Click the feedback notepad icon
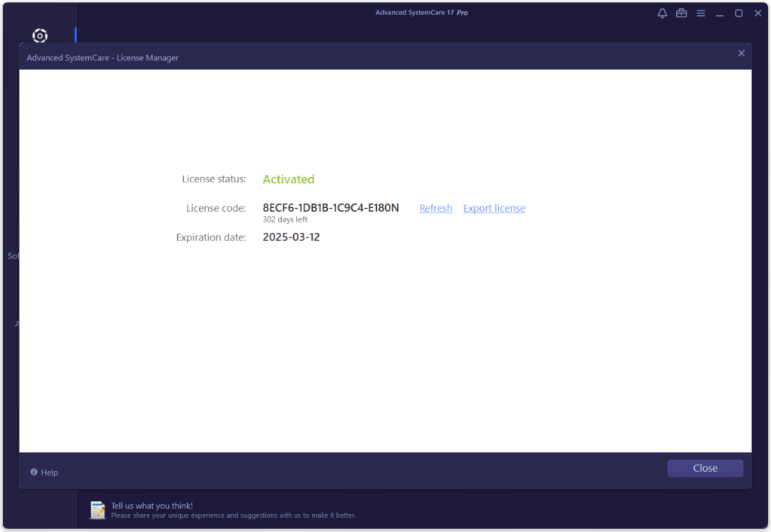The image size is (771, 532). coord(98,510)
